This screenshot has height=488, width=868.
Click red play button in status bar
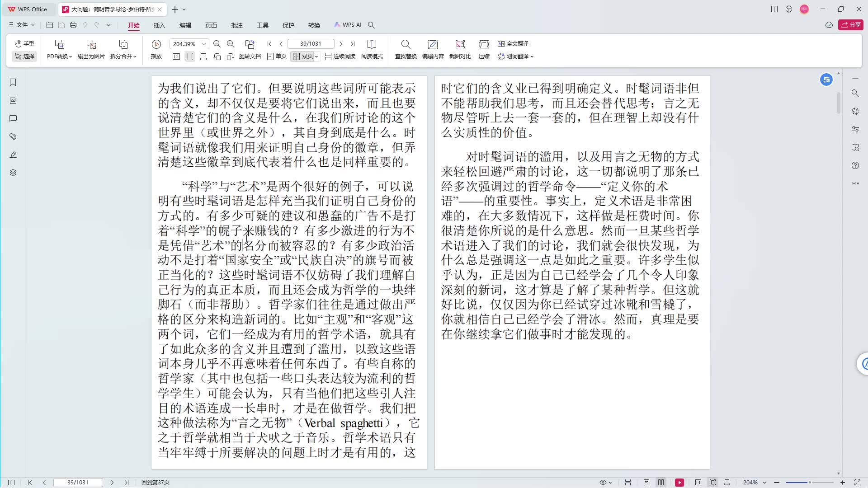[x=679, y=483]
